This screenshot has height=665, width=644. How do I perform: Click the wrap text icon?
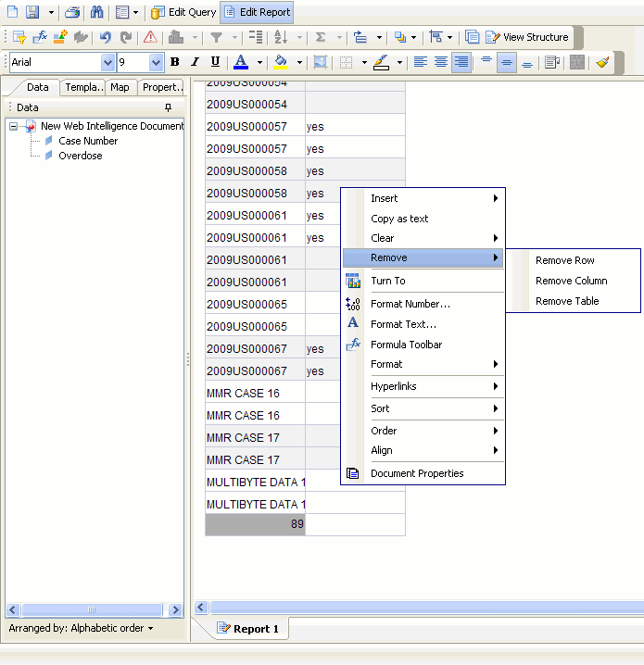click(x=552, y=62)
